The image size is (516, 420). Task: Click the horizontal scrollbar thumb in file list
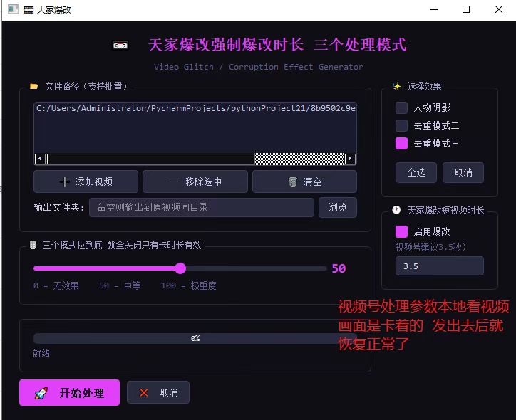coord(150,159)
